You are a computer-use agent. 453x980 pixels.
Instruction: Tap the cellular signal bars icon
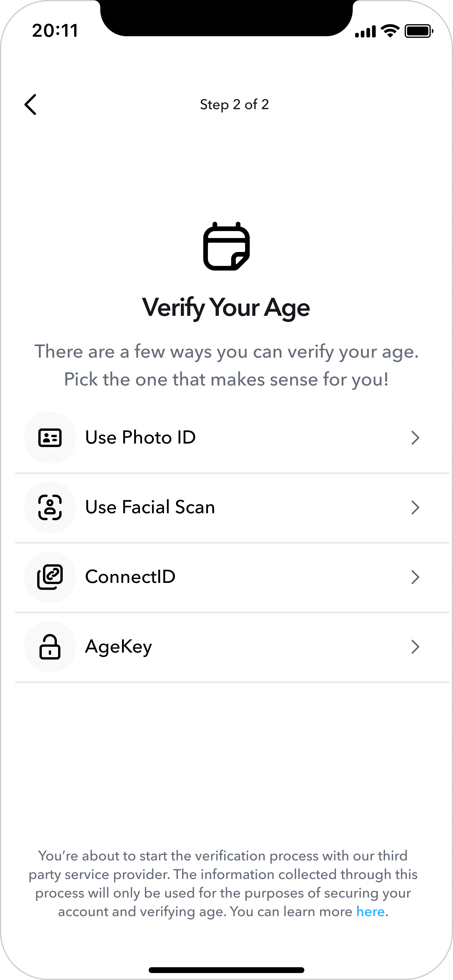click(x=365, y=32)
